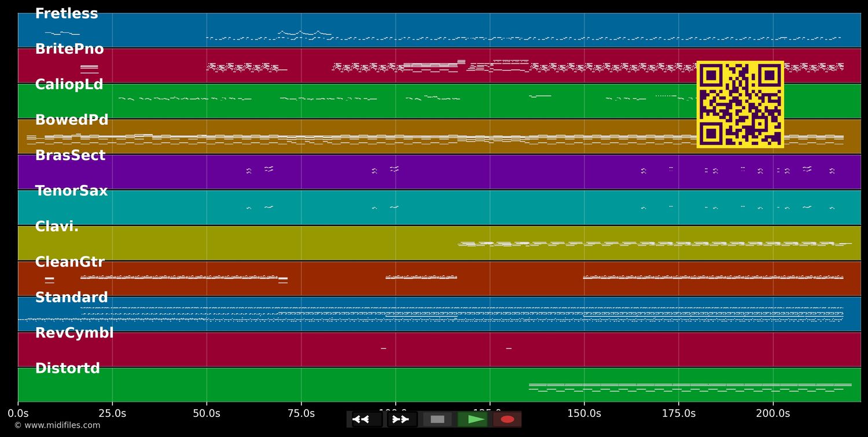
Task: Select the BrasSect track label
Action: (x=70, y=155)
